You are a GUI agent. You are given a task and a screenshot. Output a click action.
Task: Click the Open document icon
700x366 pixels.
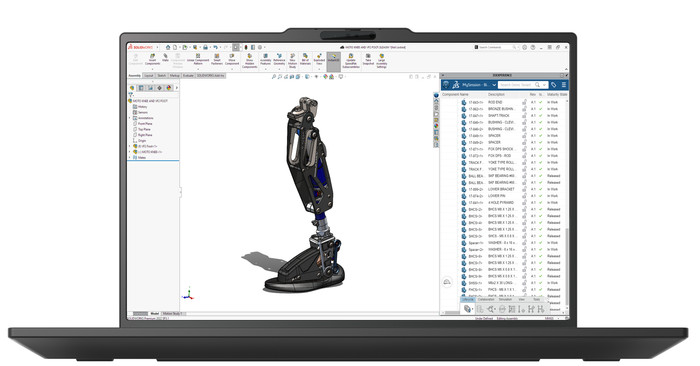(185, 47)
